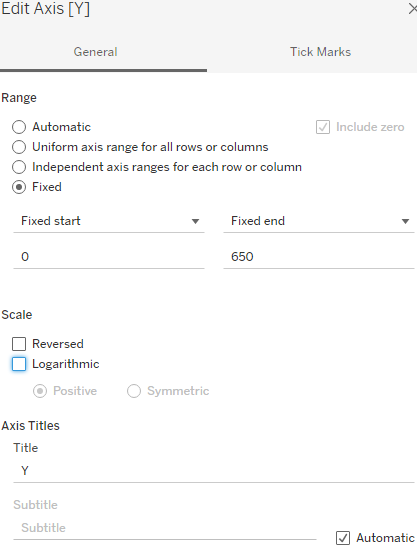Toggle the Include zero checkbox
This screenshot has width=417, height=546.
[323, 127]
